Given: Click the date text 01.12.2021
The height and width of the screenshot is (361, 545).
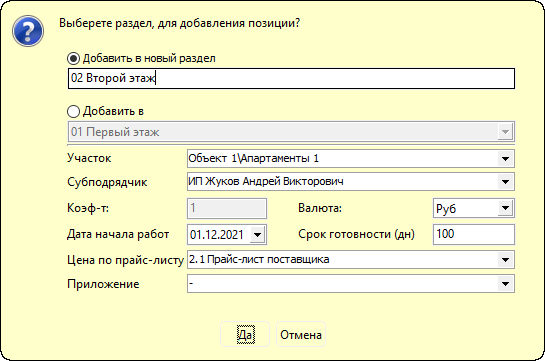Looking at the screenshot, I should click(217, 235).
